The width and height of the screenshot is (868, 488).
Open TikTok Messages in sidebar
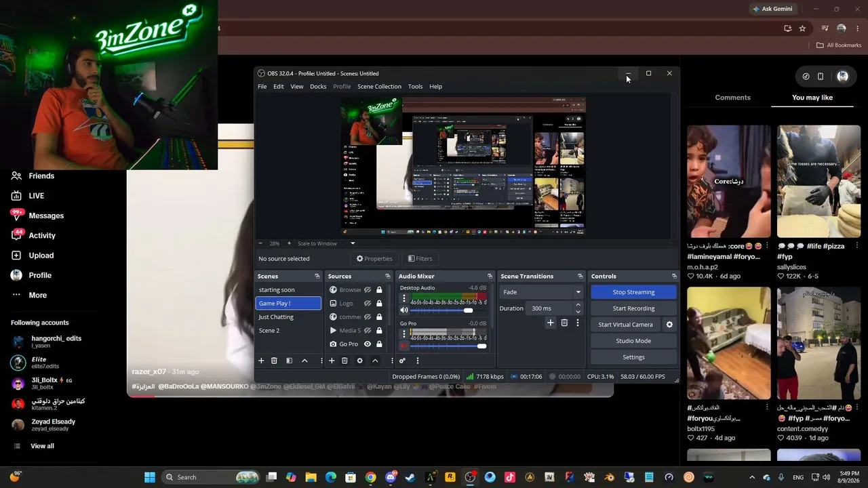[x=37, y=216]
